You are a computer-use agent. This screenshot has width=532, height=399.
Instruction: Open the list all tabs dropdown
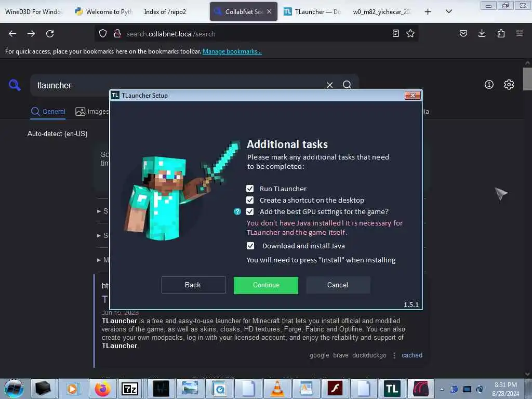[x=448, y=12]
